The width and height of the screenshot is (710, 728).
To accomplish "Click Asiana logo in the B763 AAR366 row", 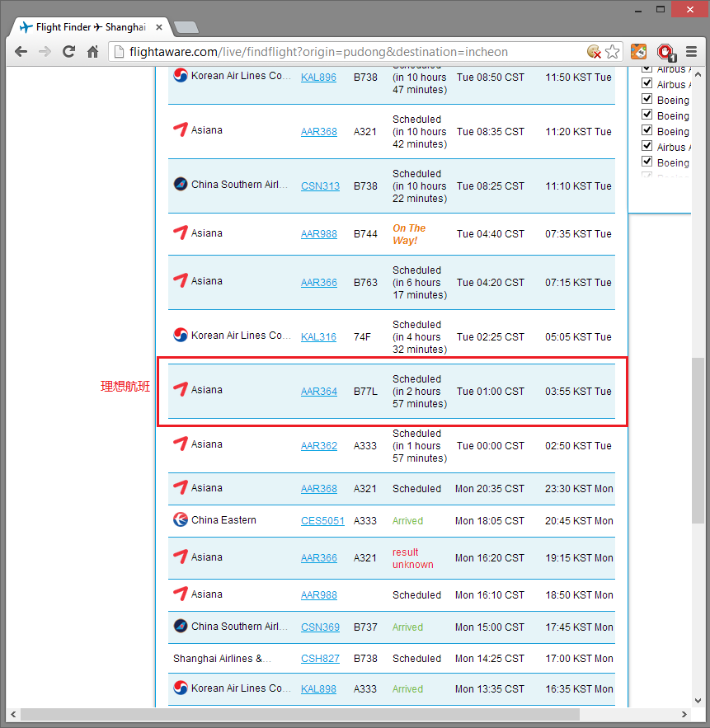I will pos(181,280).
